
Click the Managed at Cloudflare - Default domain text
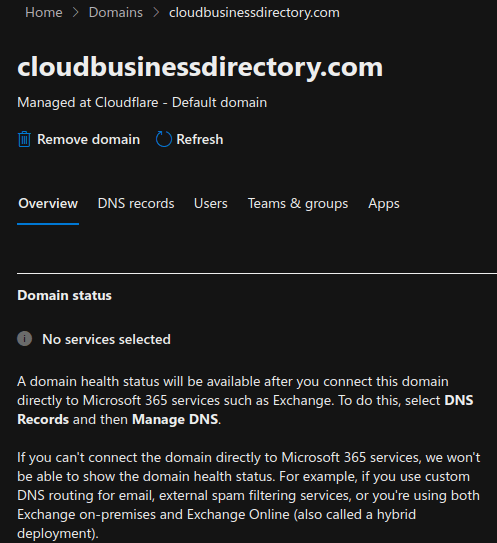click(142, 103)
